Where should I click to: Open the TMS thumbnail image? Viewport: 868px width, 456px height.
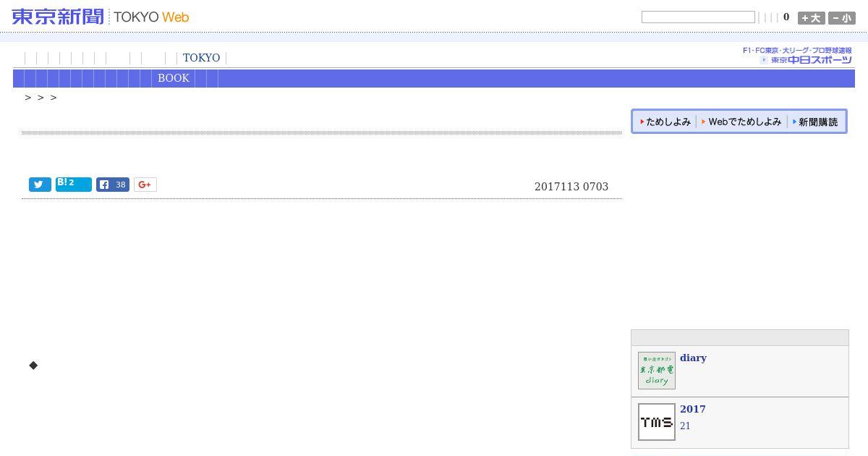click(x=657, y=422)
